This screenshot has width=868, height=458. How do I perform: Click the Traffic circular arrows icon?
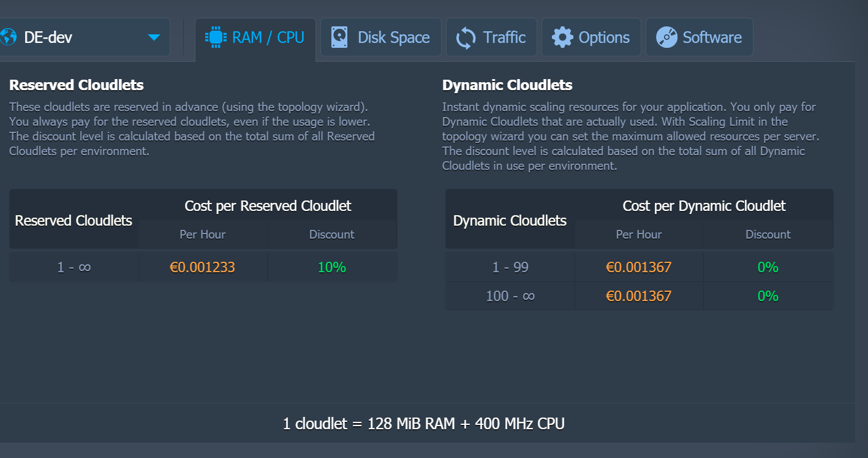pos(466,37)
